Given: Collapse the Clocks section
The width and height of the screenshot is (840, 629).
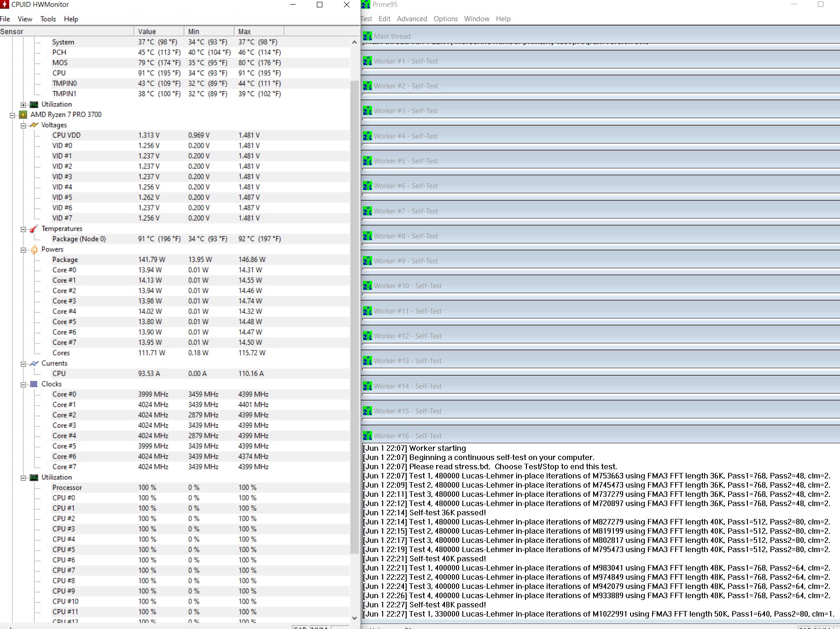Looking at the screenshot, I should [x=23, y=384].
